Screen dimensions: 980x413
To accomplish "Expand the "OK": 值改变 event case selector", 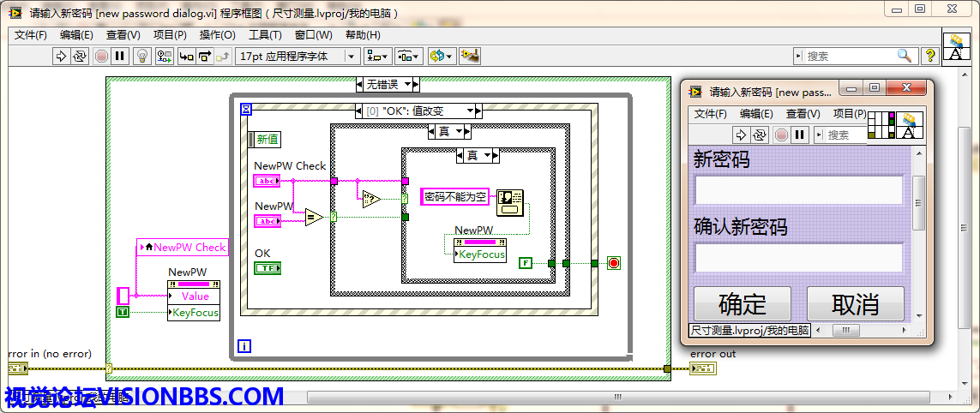I will pyautogui.click(x=470, y=111).
